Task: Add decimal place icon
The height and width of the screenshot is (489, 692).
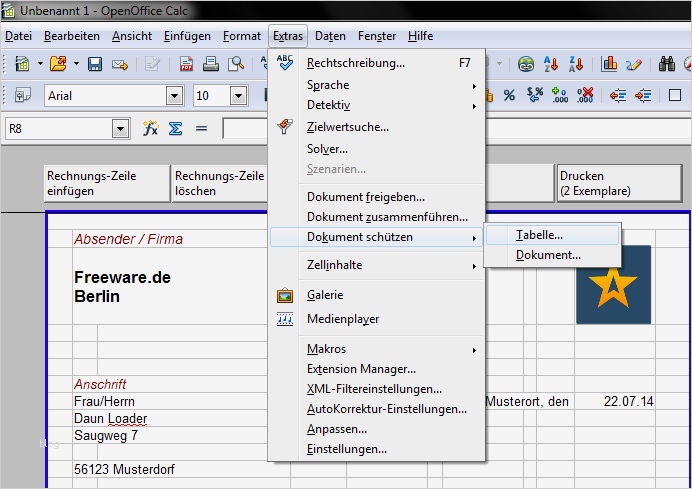Action: coord(560,95)
